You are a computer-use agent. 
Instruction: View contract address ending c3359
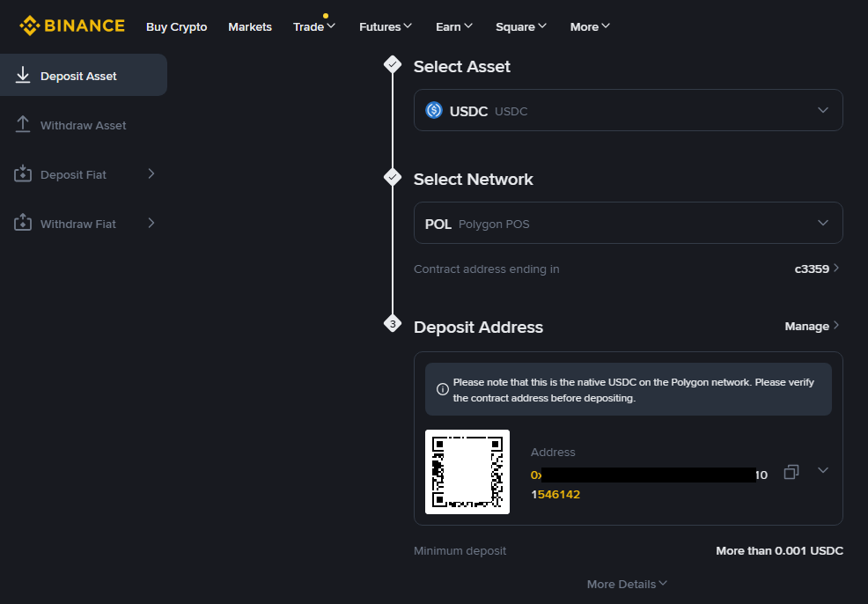[817, 269]
